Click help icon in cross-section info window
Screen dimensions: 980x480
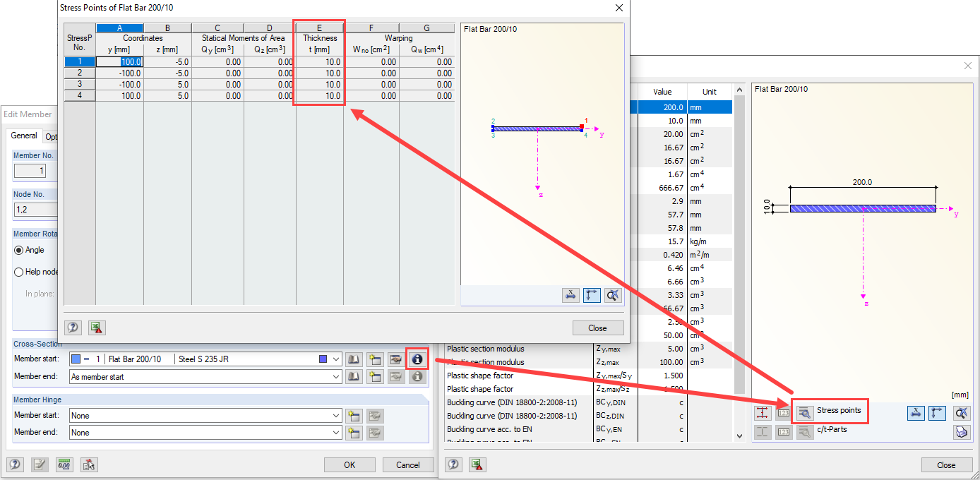coord(453,464)
